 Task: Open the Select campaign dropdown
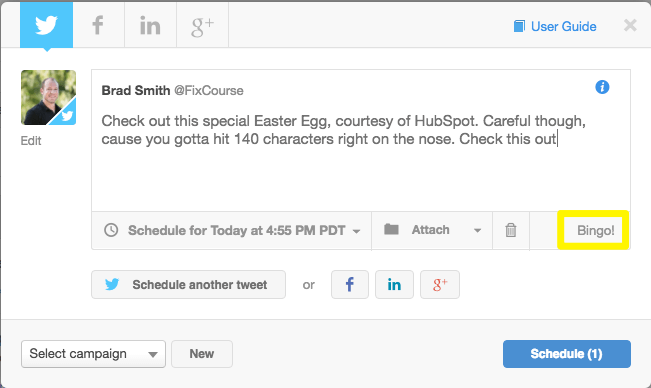point(93,354)
